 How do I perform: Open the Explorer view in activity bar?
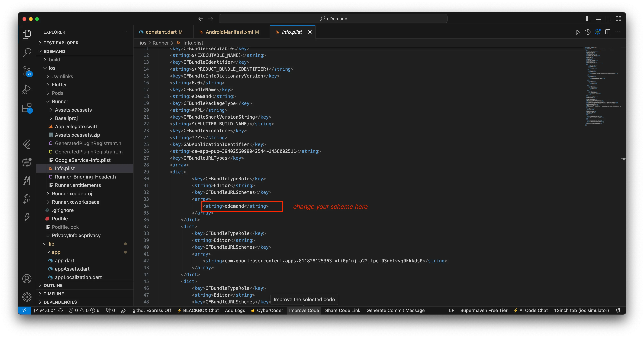coord(27,34)
